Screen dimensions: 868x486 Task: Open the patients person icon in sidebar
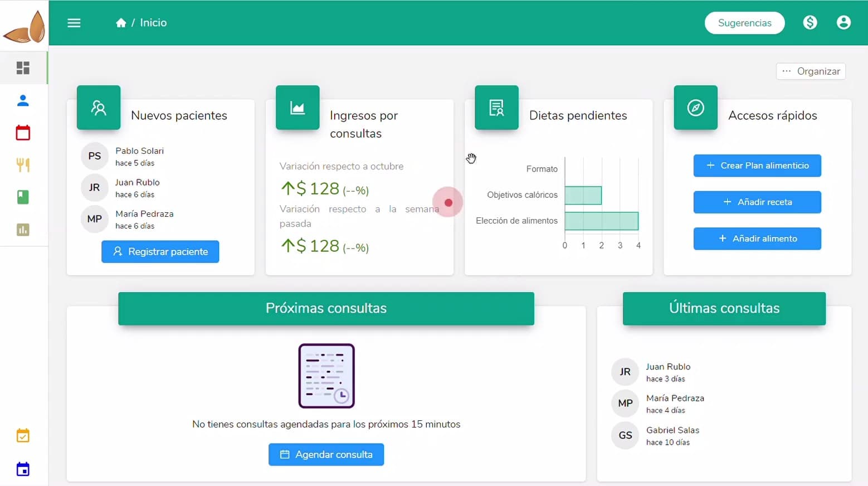point(23,101)
